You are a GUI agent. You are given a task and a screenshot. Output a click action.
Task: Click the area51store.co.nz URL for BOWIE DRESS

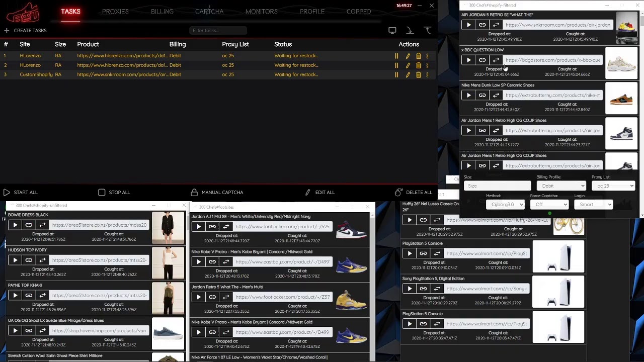pos(100,225)
